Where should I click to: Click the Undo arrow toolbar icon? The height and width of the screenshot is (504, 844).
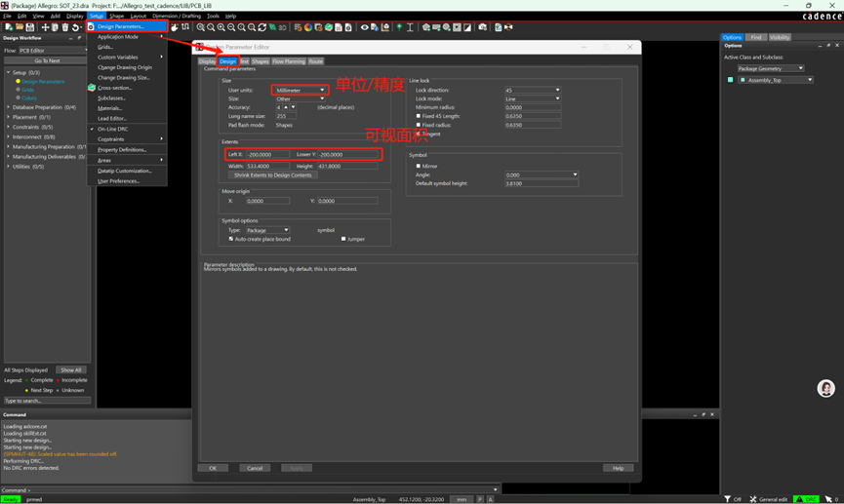[75, 27]
